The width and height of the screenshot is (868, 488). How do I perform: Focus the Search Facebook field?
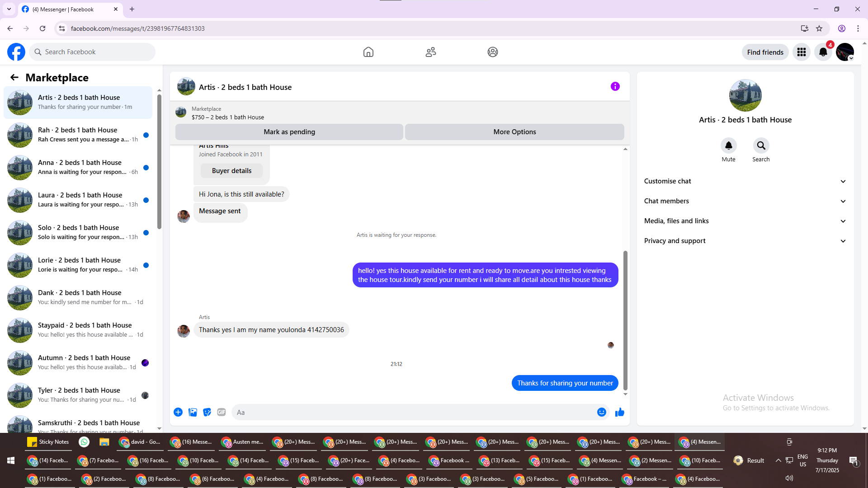(x=92, y=52)
